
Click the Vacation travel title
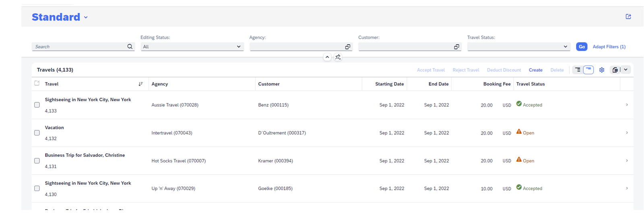click(x=54, y=127)
